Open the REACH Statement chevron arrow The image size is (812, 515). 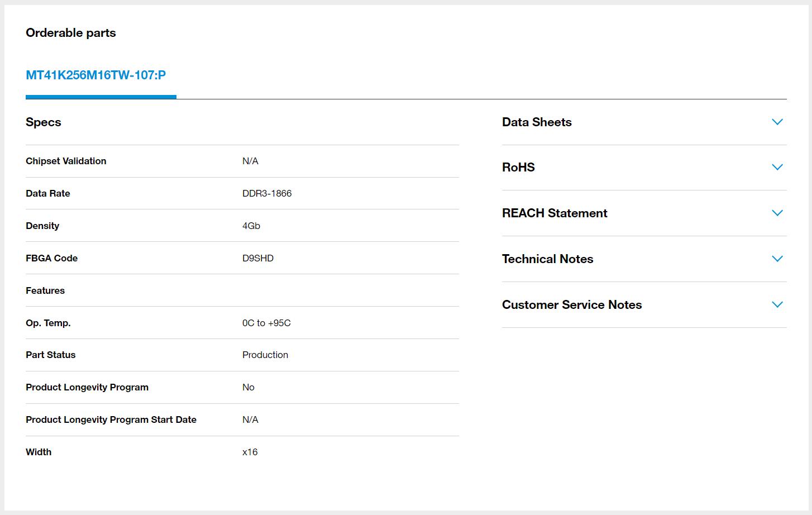pyautogui.click(x=777, y=213)
